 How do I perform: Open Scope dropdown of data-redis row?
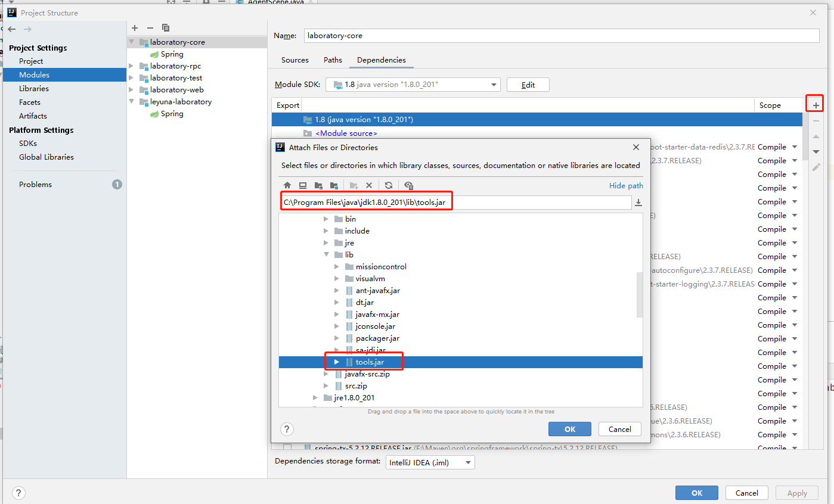(795, 147)
